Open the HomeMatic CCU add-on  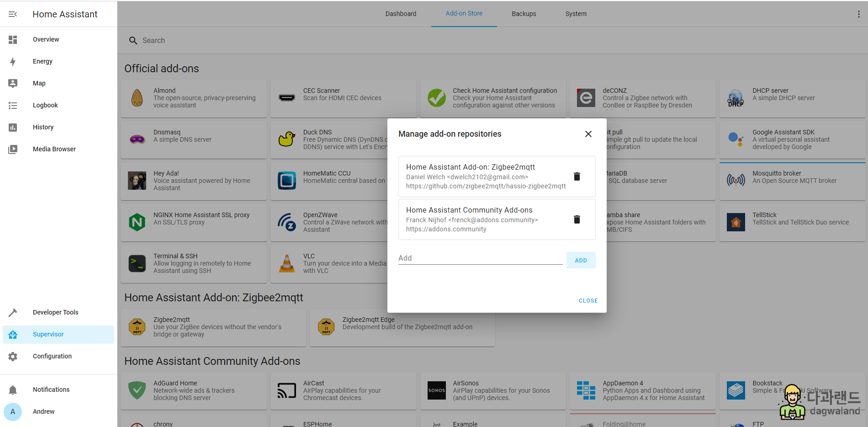click(329, 181)
